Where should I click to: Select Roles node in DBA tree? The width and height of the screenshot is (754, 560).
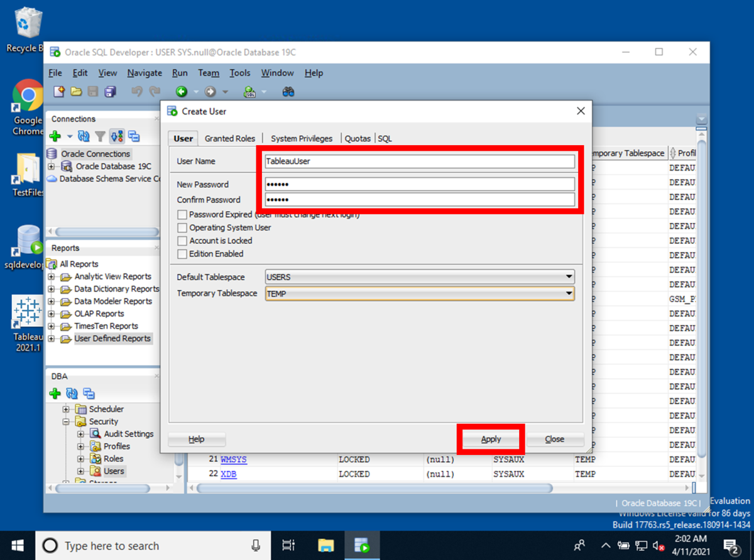113,459
